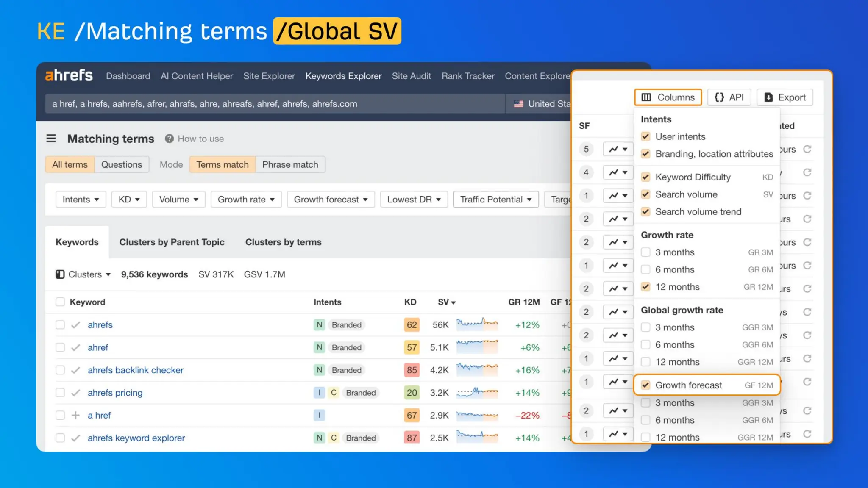
Task: Click the I intent badge in ahrefs pricing row
Action: [319, 393]
